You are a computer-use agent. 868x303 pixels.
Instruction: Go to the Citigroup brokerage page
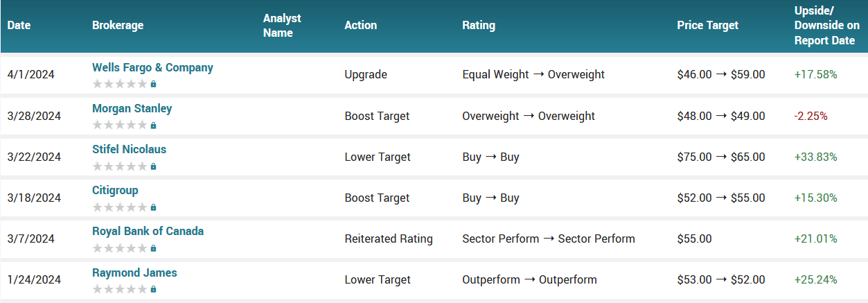click(115, 191)
